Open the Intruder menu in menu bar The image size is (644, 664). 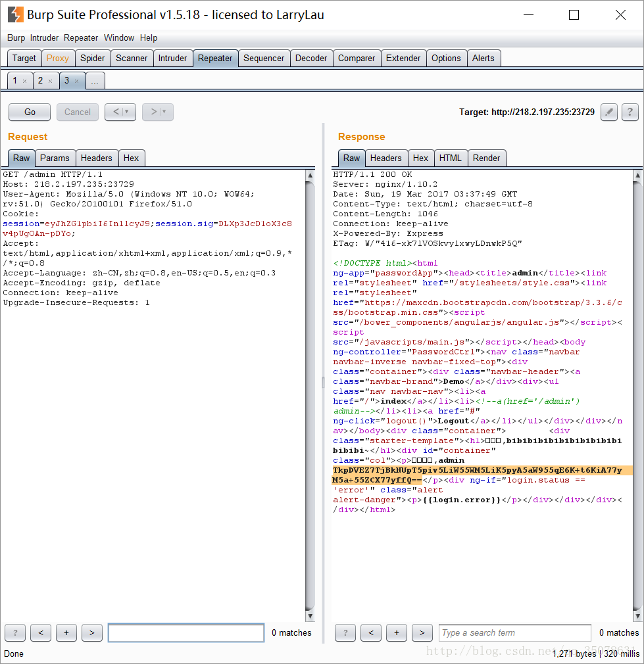(x=44, y=37)
